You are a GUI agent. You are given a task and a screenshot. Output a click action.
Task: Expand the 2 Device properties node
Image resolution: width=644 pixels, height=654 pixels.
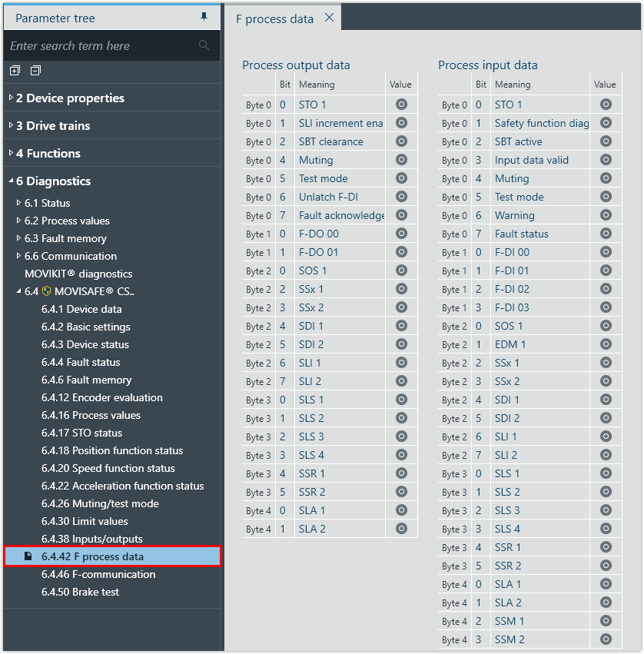10,98
